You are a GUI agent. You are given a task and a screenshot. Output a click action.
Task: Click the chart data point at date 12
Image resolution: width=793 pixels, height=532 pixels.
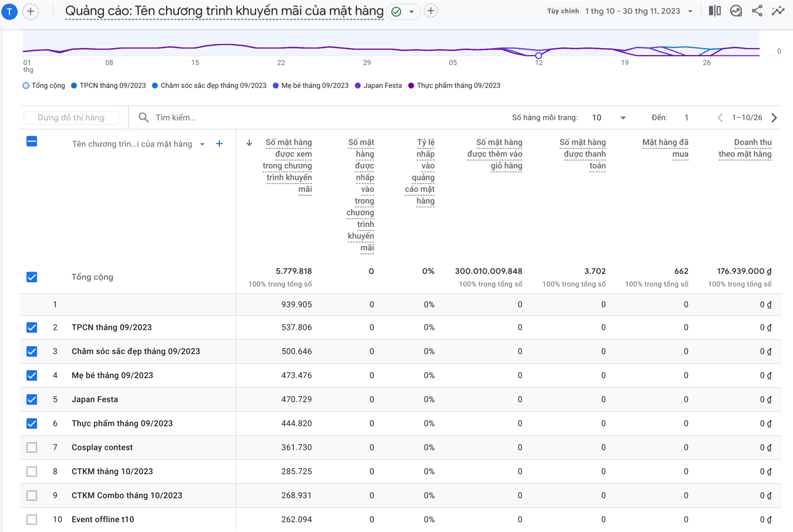point(538,56)
